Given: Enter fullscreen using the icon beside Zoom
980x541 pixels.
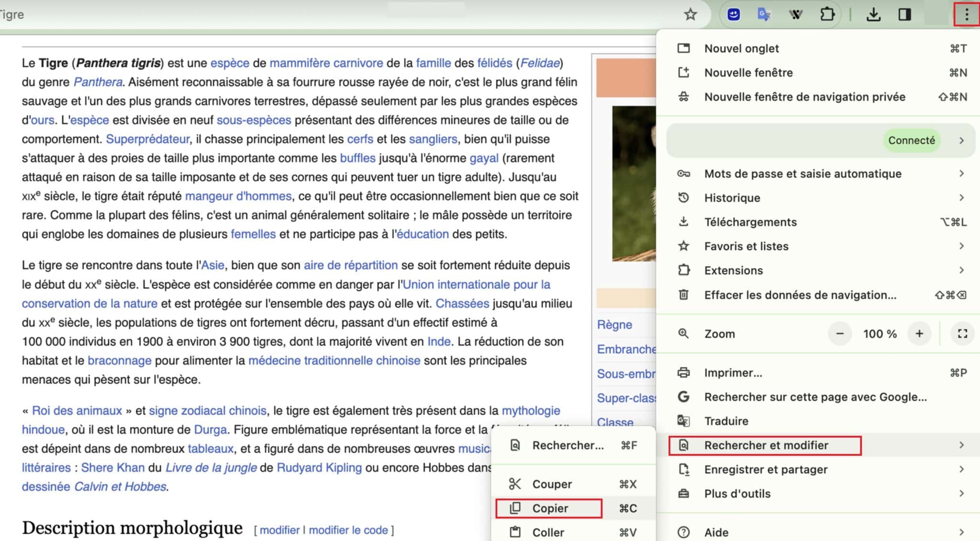Looking at the screenshot, I should (962, 333).
